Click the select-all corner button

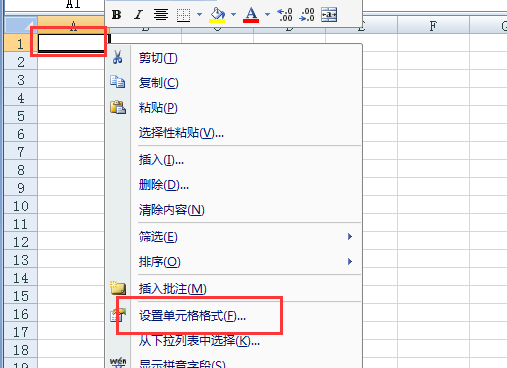(21, 25)
